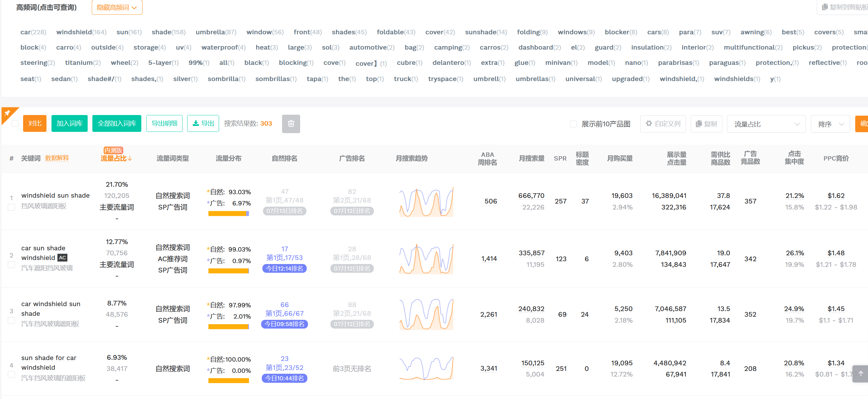Screen dimensions: 868x399
Task: Click the 加入词库 button
Action: (x=69, y=123)
